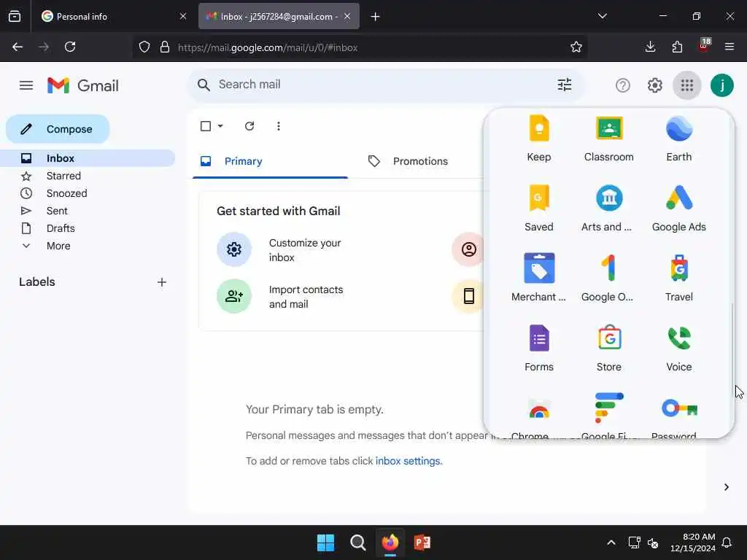Open Gmail settings gear
This screenshot has width=747, height=560.
(654, 86)
